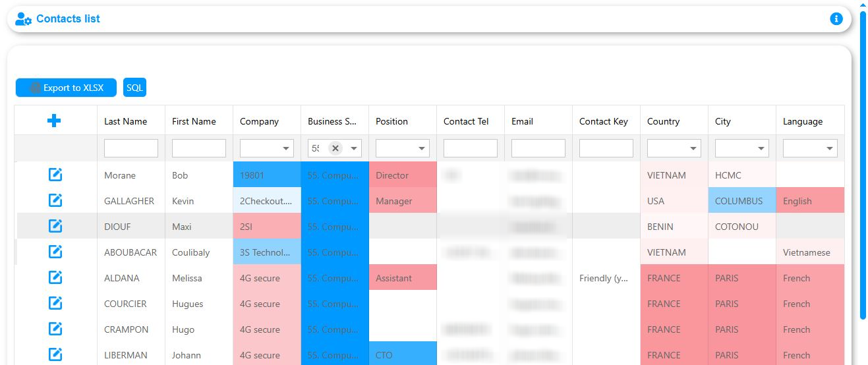Click first name Kevin cell

[199, 201]
